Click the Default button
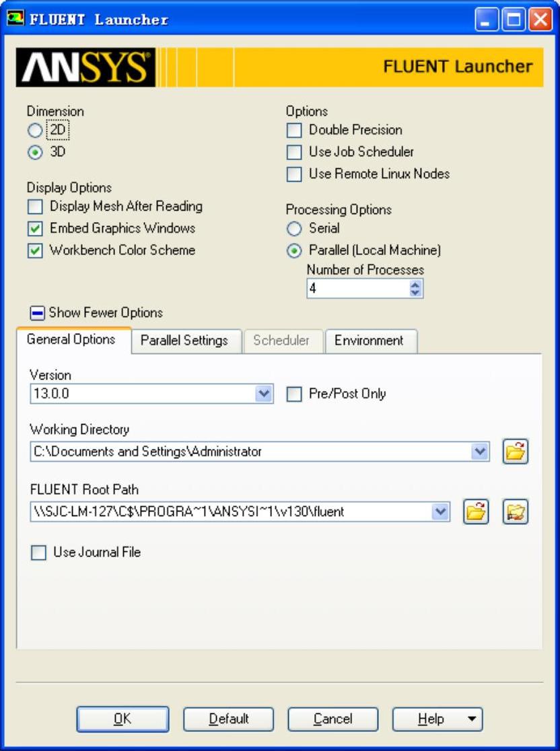560x751 pixels. click(229, 719)
